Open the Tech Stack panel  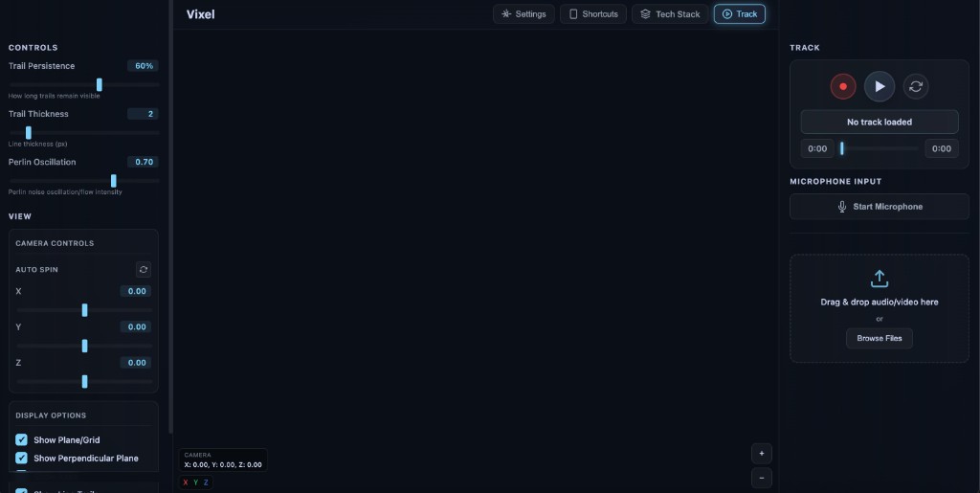670,13
